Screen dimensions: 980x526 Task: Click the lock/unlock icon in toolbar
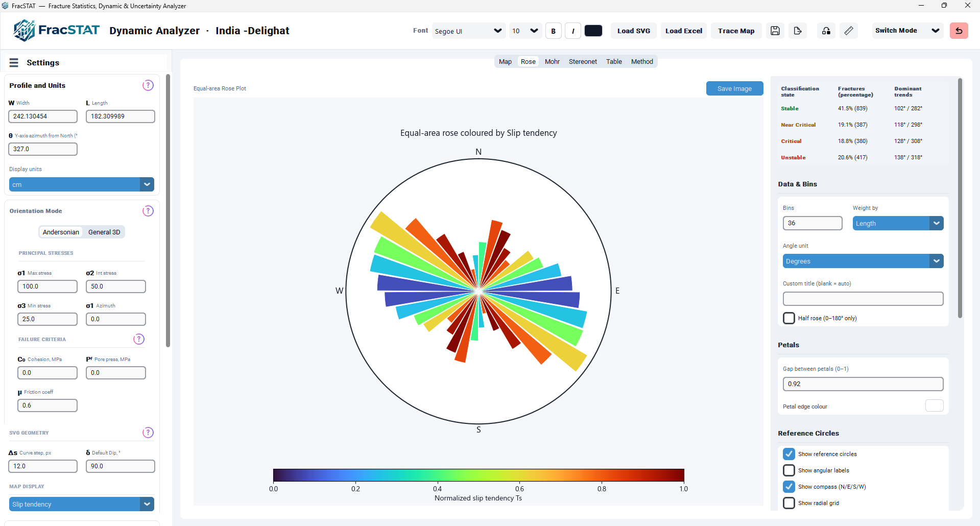pos(826,31)
